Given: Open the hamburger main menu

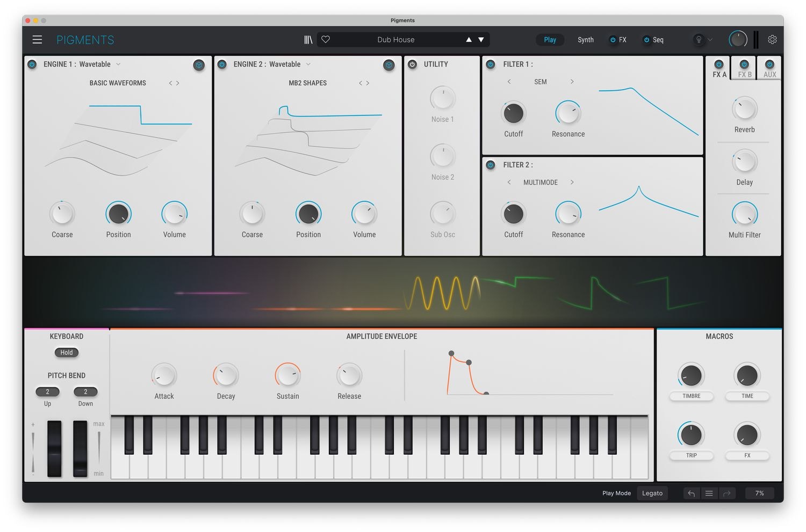Looking at the screenshot, I should click(37, 40).
